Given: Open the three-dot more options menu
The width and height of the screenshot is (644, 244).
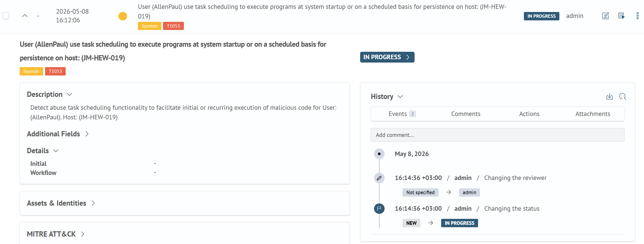Looking at the screenshot, I should [x=638, y=16].
